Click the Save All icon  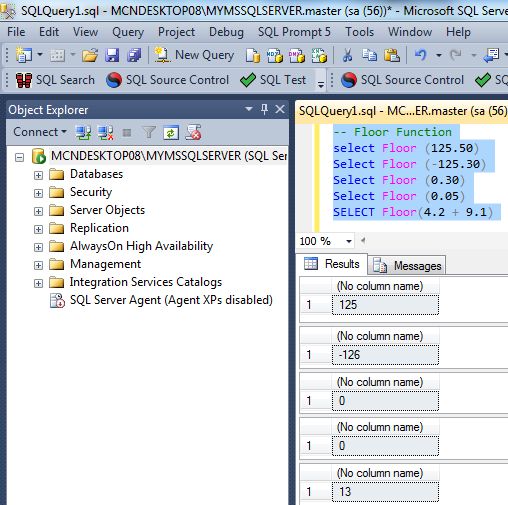(134, 55)
